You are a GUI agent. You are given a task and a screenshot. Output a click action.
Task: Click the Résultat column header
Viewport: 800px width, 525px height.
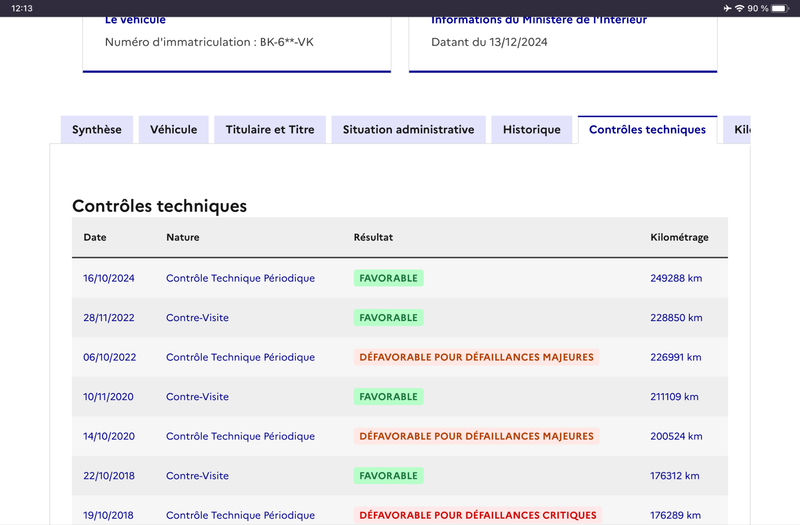click(373, 237)
